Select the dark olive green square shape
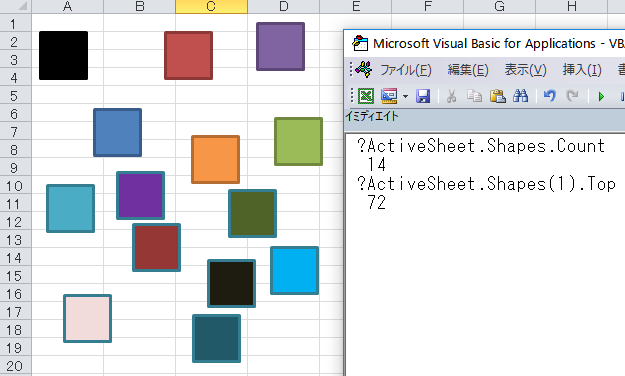This screenshot has height=376, width=625. (253, 213)
